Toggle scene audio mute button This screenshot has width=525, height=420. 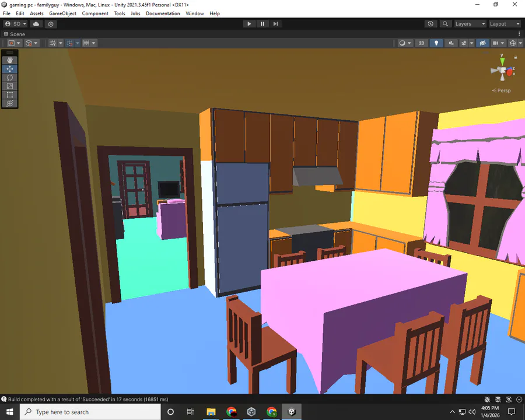click(x=451, y=43)
